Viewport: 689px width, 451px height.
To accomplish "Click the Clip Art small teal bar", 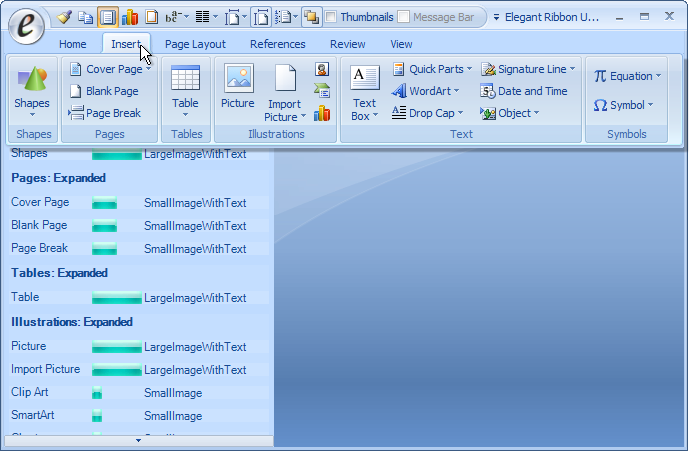I will (97, 393).
